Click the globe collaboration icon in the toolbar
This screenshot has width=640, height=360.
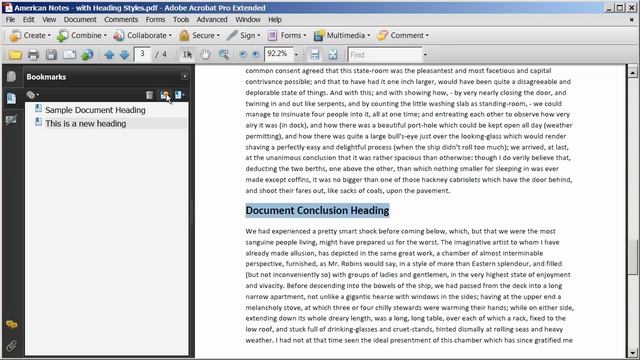click(87, 55)
